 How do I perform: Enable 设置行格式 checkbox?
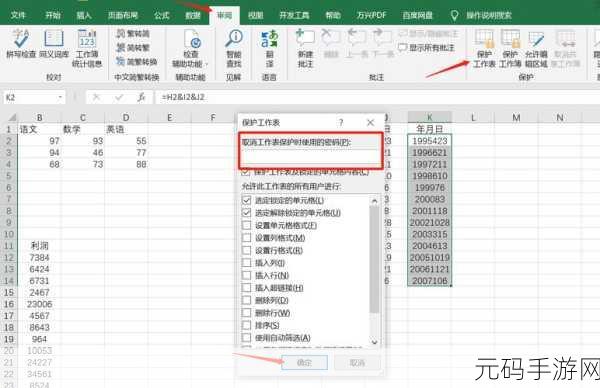(x=246, y=250)
